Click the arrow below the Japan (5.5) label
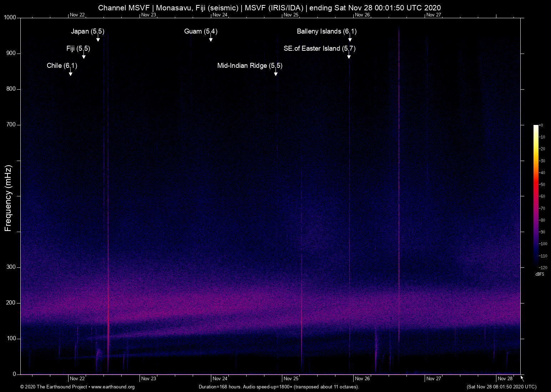This screenshot has width=551, height=392. point(98,39)
